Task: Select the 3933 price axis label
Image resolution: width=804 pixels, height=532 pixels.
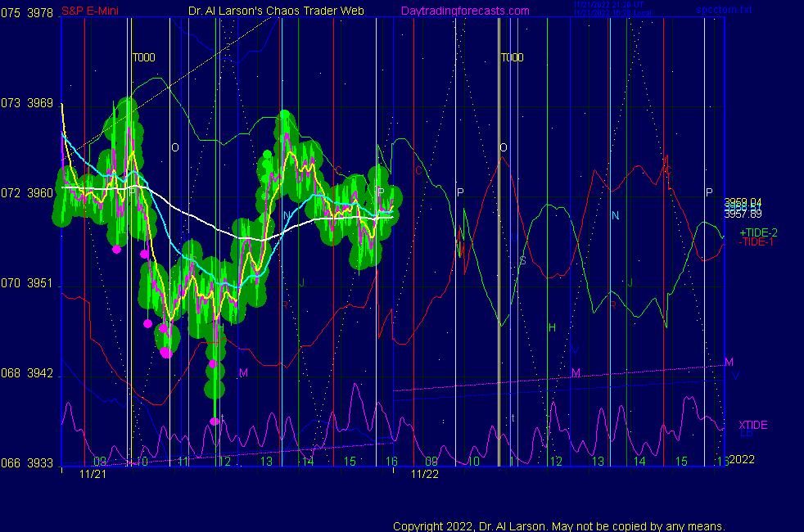Action: [x=39, y=463]
